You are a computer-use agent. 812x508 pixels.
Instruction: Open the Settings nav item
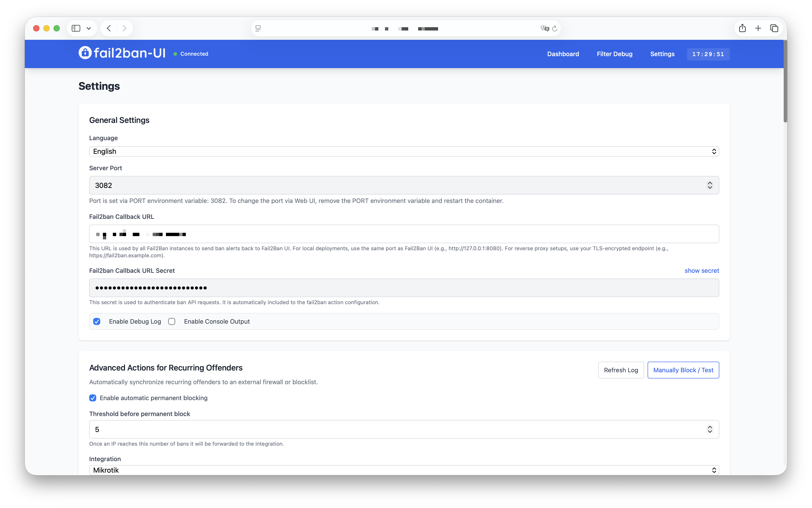tap(662, 54)
